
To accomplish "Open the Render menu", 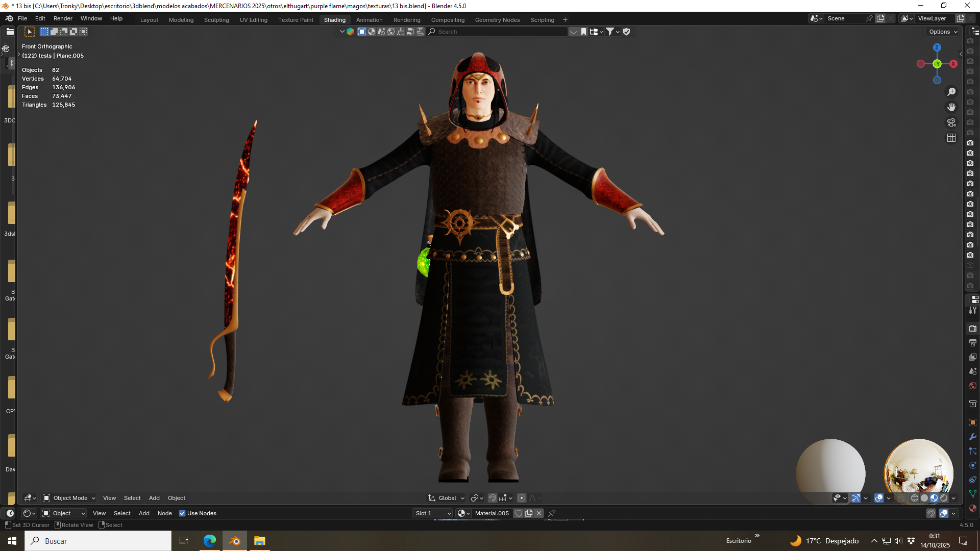I will click(x=63, y=18).
